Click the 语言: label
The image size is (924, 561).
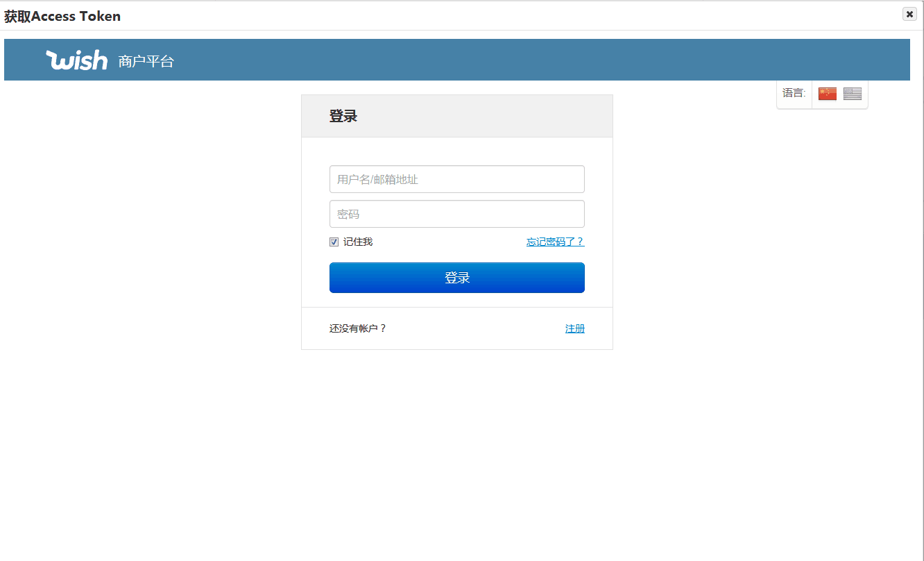[794, 93]
